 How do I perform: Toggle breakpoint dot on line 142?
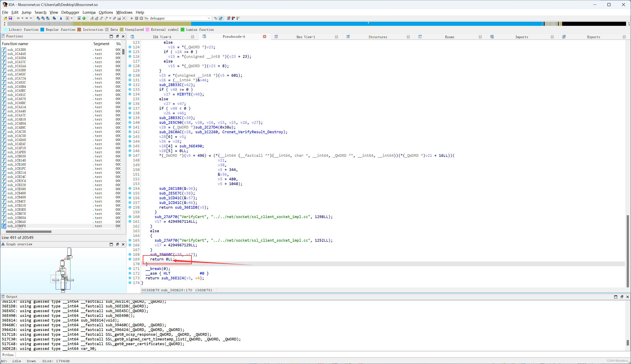click(x=130, y=132)
